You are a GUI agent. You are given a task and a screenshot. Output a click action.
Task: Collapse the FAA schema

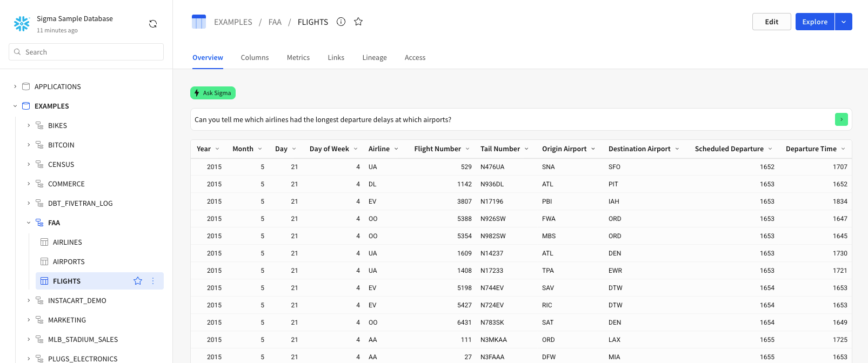pos(29,223)
